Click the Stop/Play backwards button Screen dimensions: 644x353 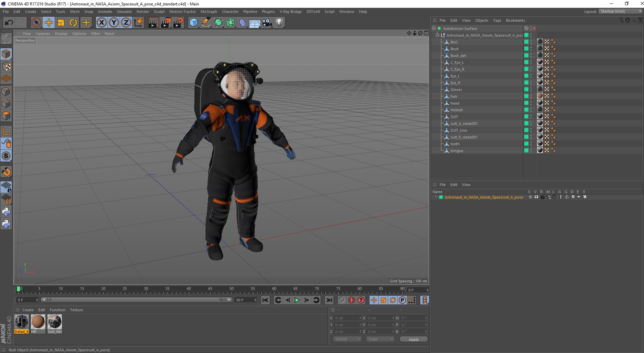pyautogui.click(x=287, y=300)
